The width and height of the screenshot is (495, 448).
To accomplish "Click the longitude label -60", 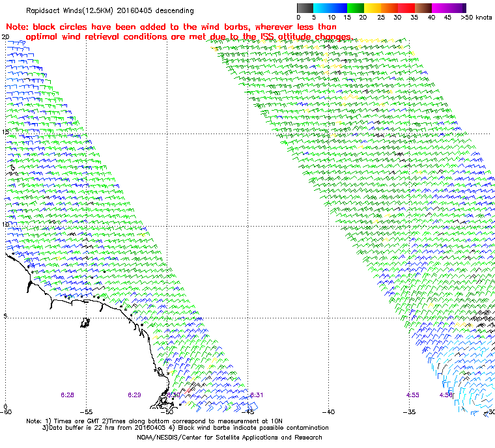I will [6, 412].
